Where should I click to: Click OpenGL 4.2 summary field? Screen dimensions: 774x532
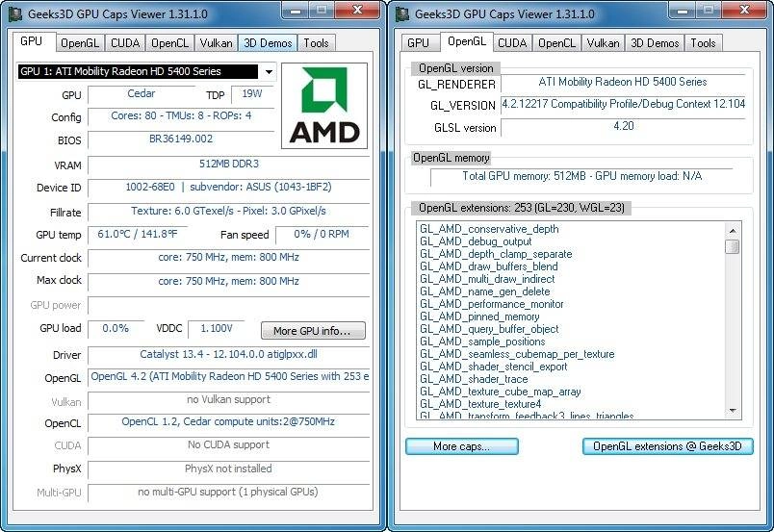[x=228, y=377]
